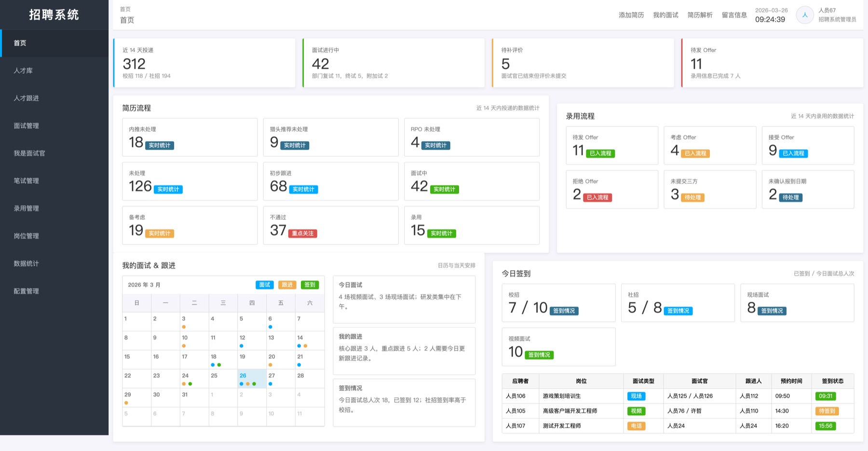This screenshot has width=868, height=451.
Task: Select March 26 on the calendar
Action: (x=252, y=378)
